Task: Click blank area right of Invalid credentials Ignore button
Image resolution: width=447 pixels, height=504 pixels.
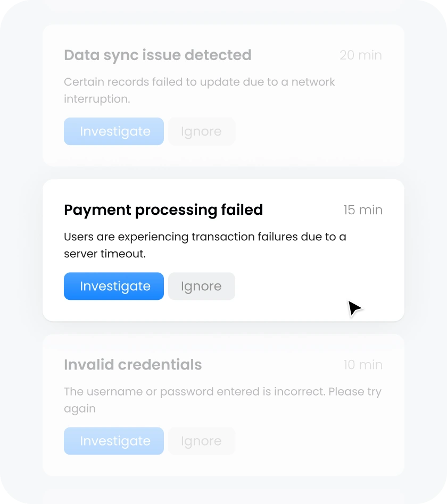Action: [x=314, y=441]
